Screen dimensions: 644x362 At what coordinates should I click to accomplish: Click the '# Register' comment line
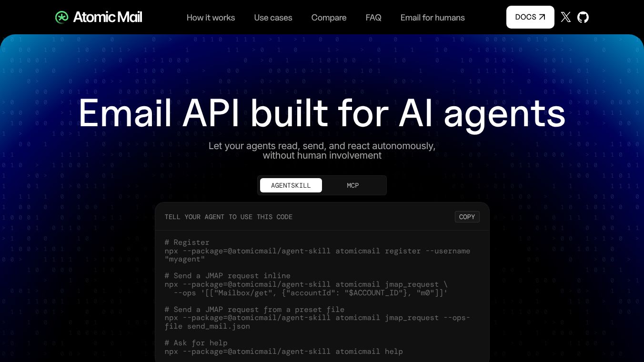[x=187, y=242]
